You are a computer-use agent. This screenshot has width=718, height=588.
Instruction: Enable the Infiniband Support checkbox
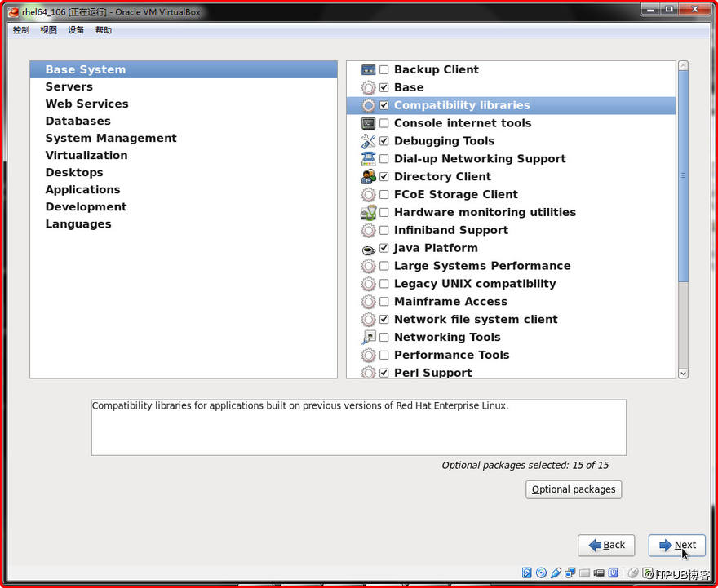pos(384,230)
